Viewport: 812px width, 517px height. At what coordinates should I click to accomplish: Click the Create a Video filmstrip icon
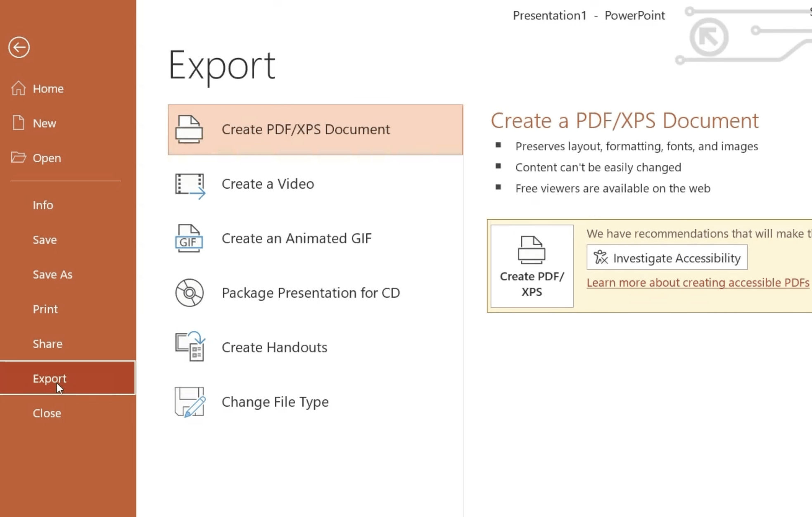[190, 186]
